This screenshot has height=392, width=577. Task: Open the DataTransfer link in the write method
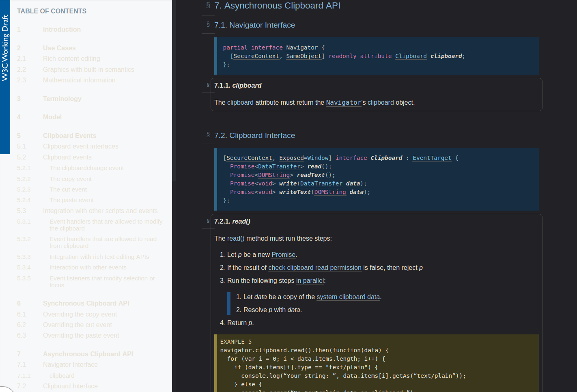[321, 183]
